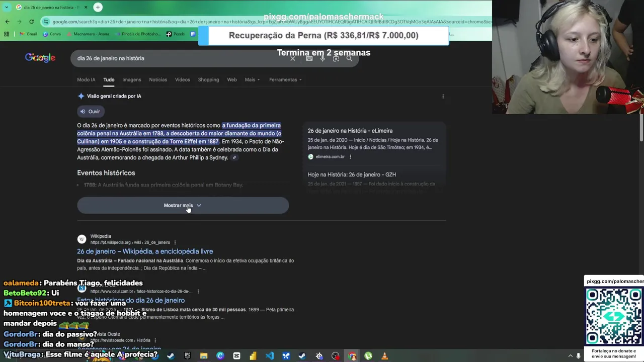Start voice search with microphone icon
644x362 pixels.
[x=323, y=58]
